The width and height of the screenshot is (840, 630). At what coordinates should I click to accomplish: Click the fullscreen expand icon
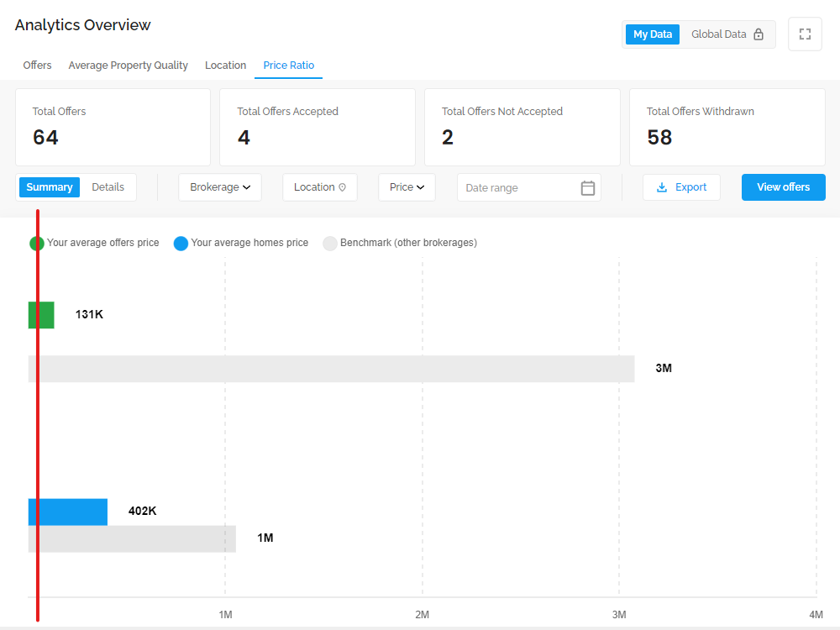point(805,34)
